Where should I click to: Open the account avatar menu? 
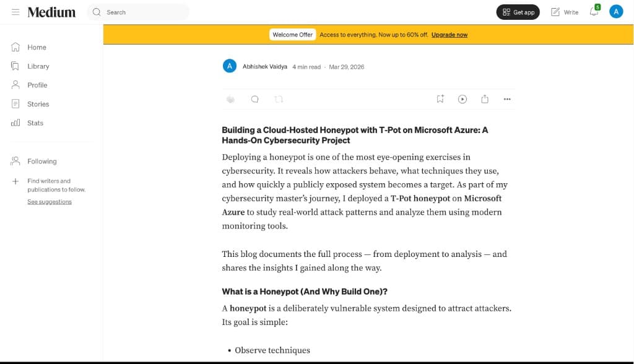pos(616,12)
